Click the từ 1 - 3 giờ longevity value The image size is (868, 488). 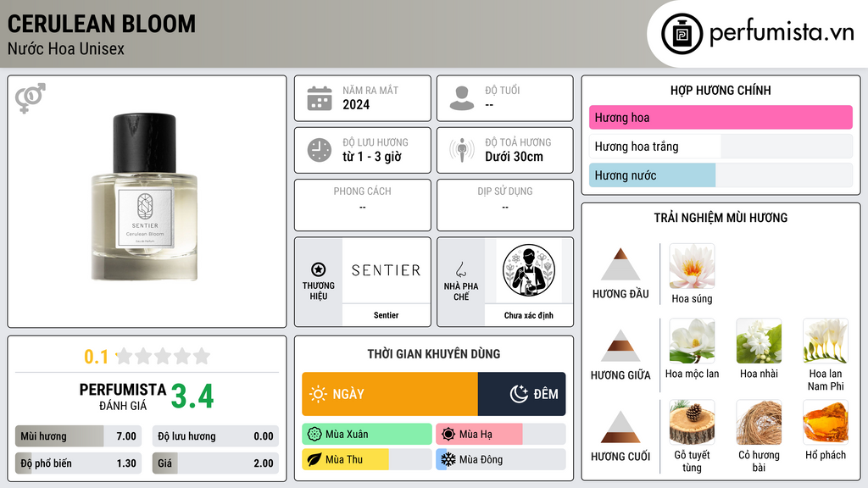tap(372, 157)
